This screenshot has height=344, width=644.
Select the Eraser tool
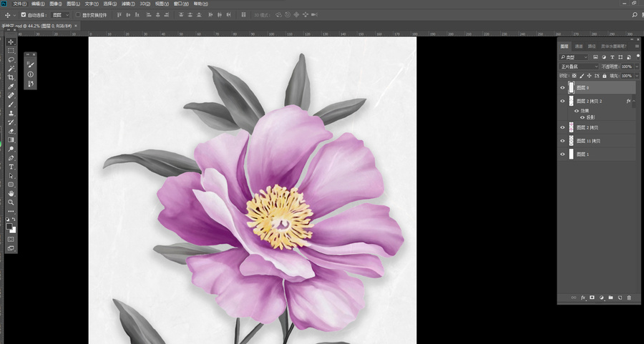[x=11, y=132]
